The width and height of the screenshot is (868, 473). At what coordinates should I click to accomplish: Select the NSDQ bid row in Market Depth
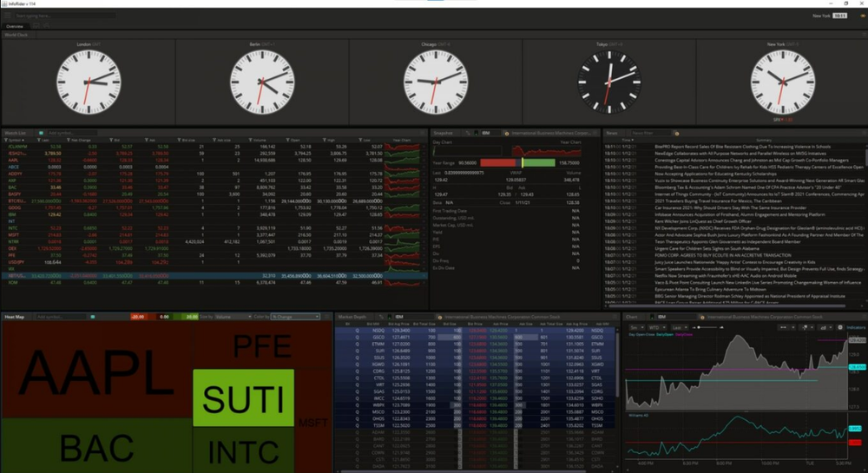pos(475,331)
